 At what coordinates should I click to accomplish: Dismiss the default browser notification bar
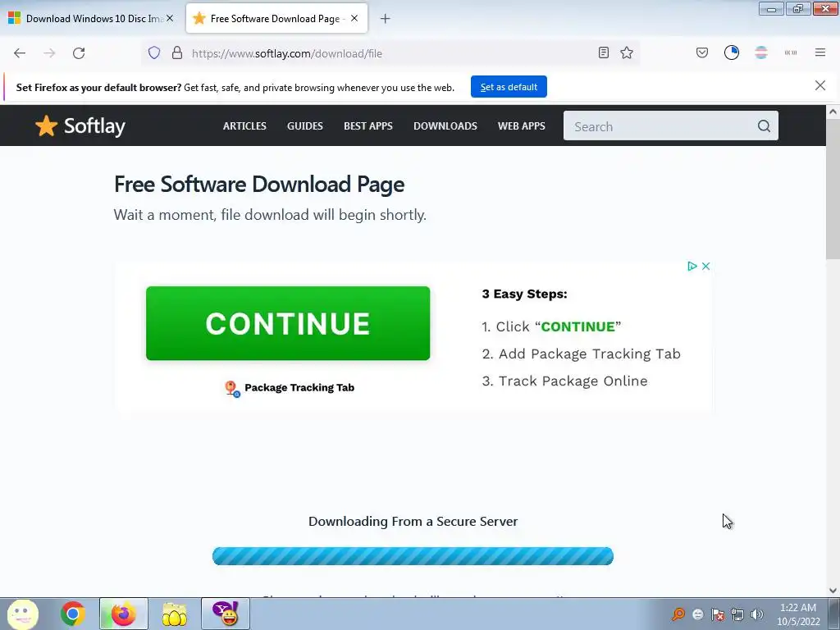(x=820, y=85)
